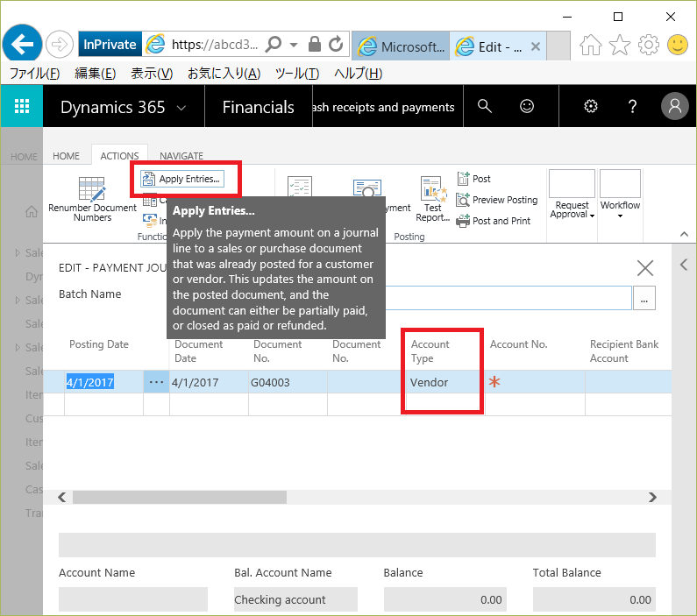The height and width of the screenshot is (616, 697).
Task: Click Post and Print action
Action: (494, 221)
